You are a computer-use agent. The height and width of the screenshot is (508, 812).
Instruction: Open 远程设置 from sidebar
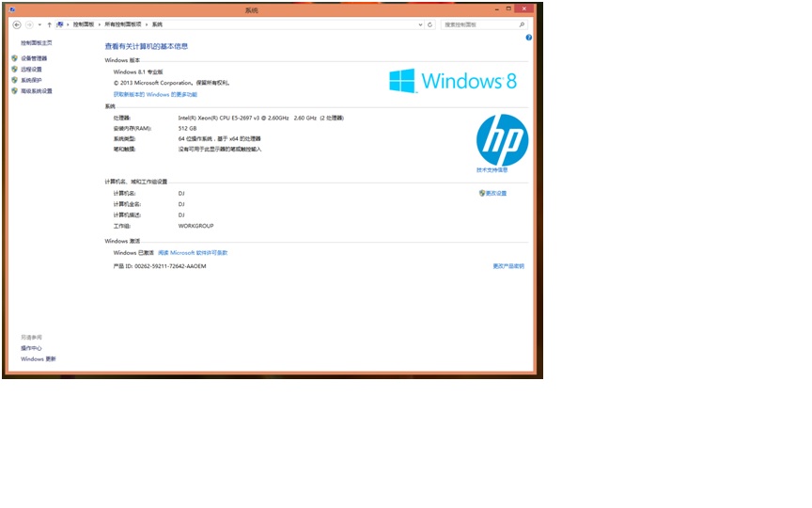(x=31, y=70)
